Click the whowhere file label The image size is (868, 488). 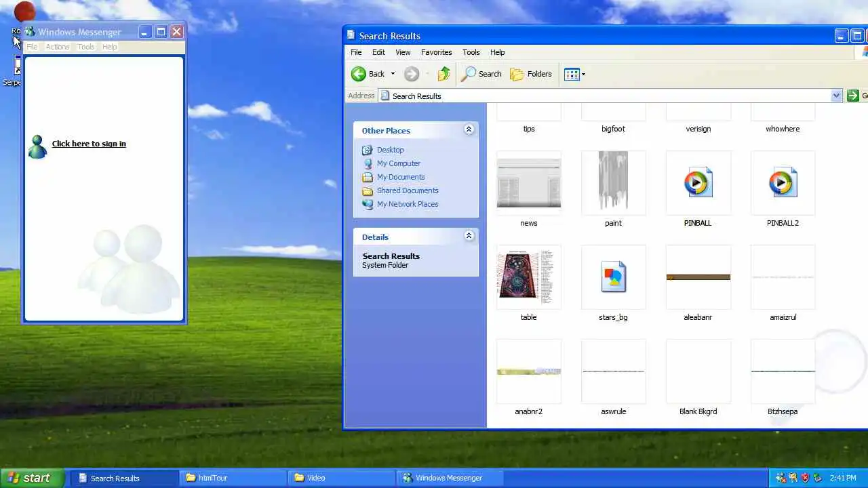(783, 129)
